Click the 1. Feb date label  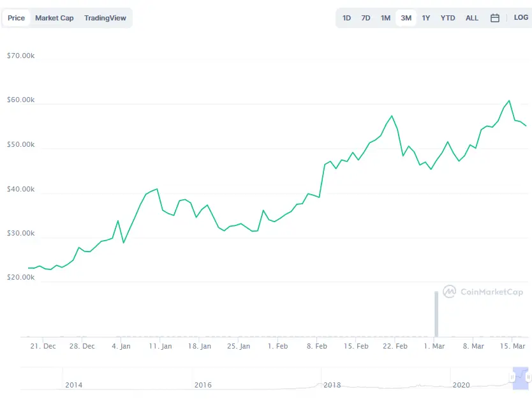[277, 346]
